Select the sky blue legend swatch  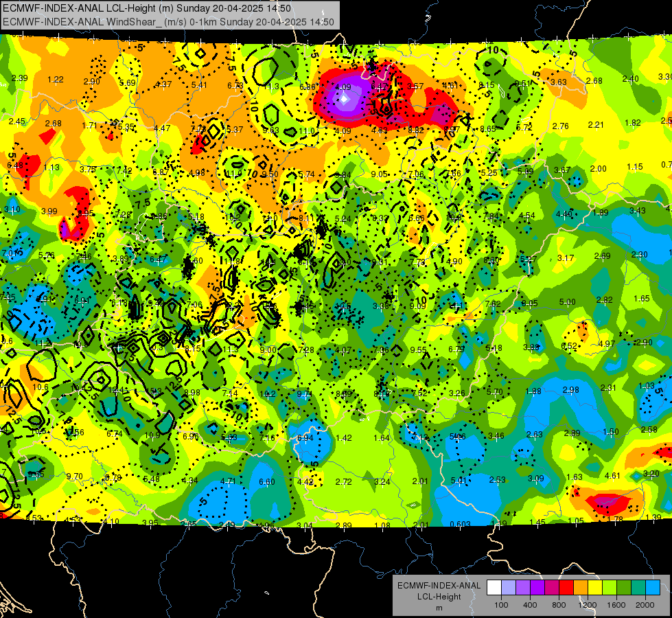[x=653, y=588]
